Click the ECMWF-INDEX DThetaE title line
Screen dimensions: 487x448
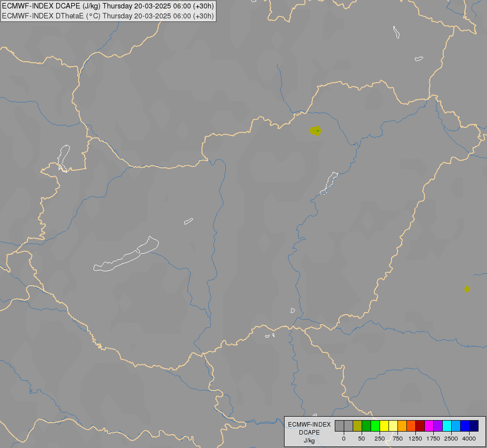(108, 16)
